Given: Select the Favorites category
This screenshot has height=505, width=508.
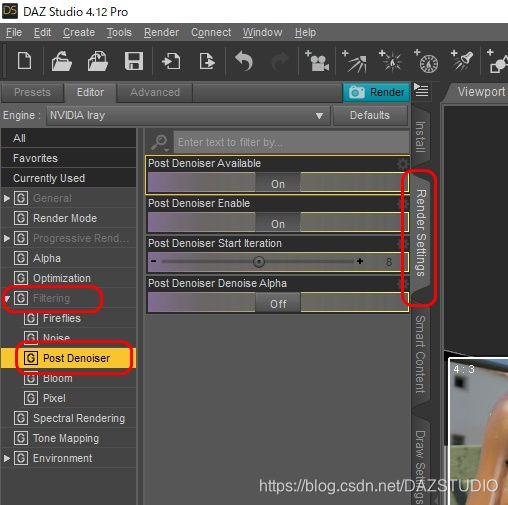Looking at the screenshot, I should click(x=68, y=158).
